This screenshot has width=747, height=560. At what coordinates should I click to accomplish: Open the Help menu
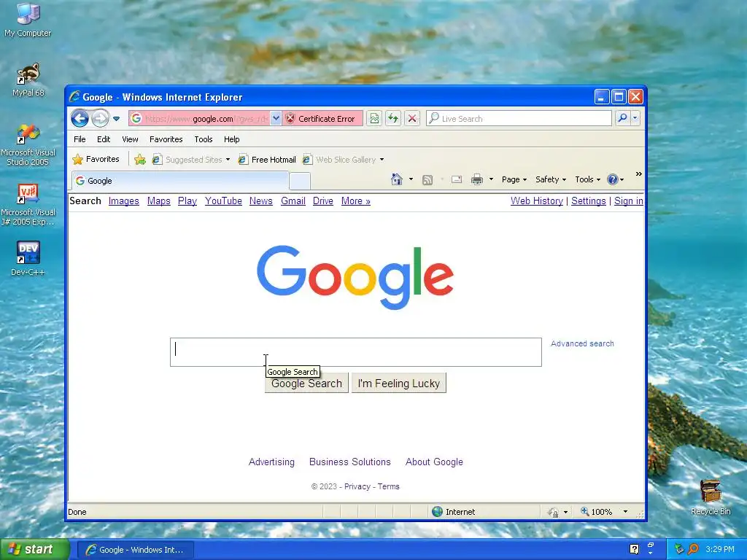click(231, 139)
